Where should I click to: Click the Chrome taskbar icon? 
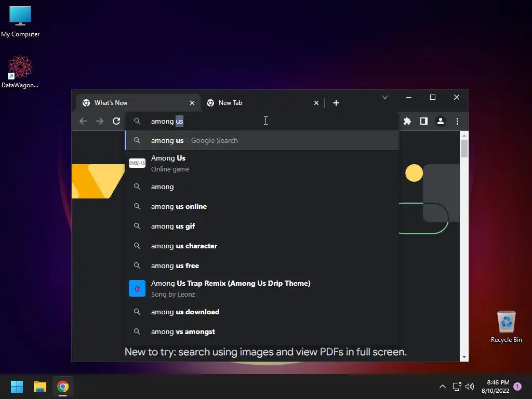[63, 387]
